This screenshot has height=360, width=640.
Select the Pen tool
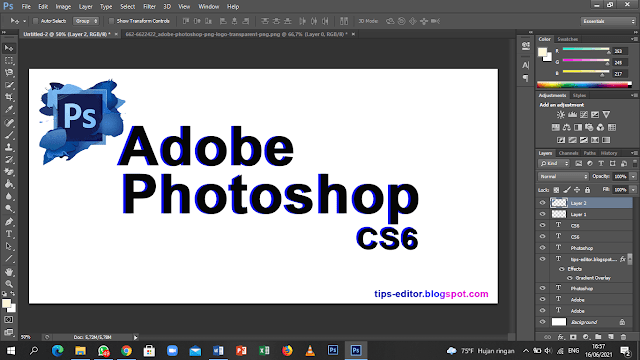tap(9, 222)
